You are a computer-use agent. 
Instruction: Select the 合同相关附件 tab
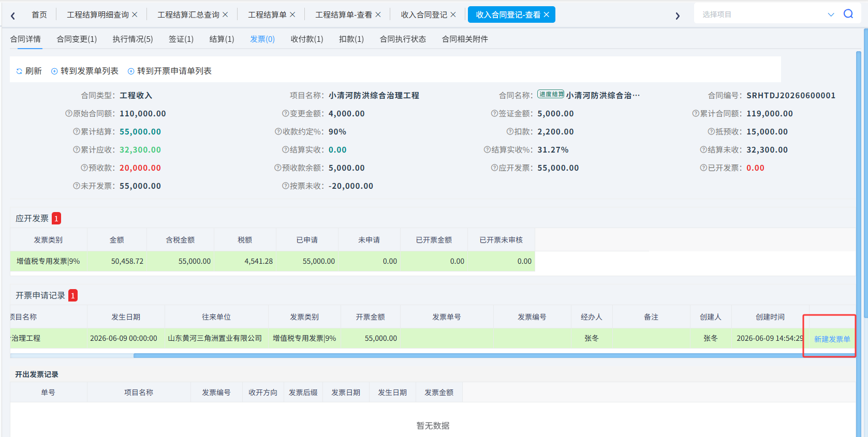(465, 39)
